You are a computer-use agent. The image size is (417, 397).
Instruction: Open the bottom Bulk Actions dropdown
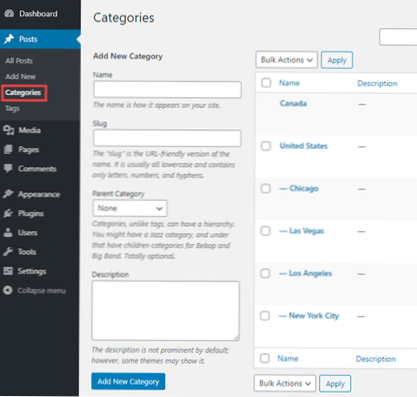click(285, 384)
